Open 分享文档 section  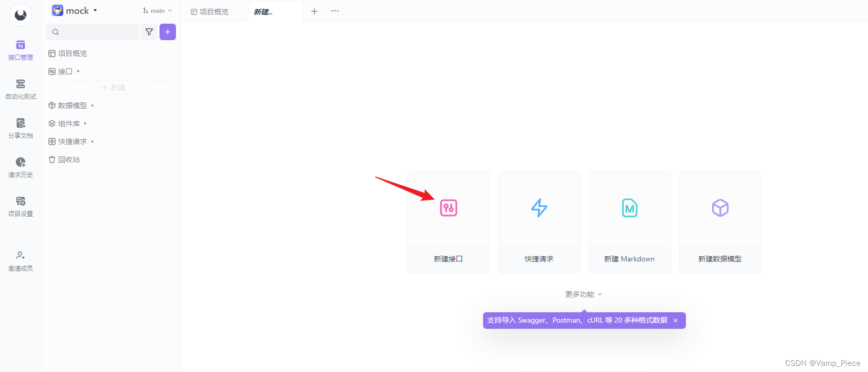[x=21, y=129]
